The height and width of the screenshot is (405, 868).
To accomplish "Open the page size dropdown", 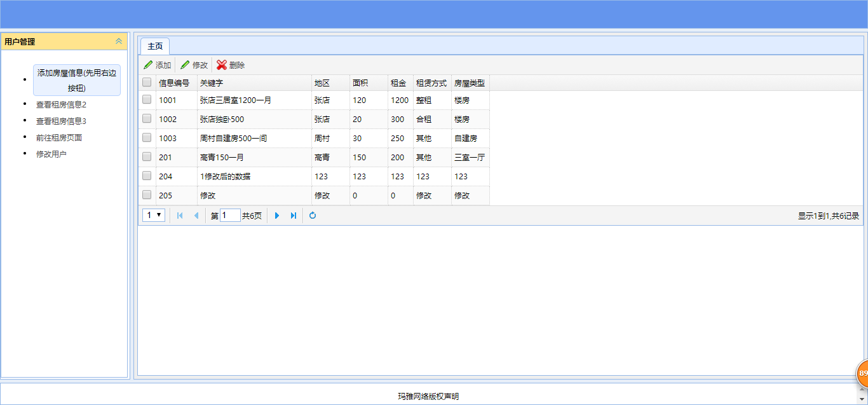I will coord(154,216).
